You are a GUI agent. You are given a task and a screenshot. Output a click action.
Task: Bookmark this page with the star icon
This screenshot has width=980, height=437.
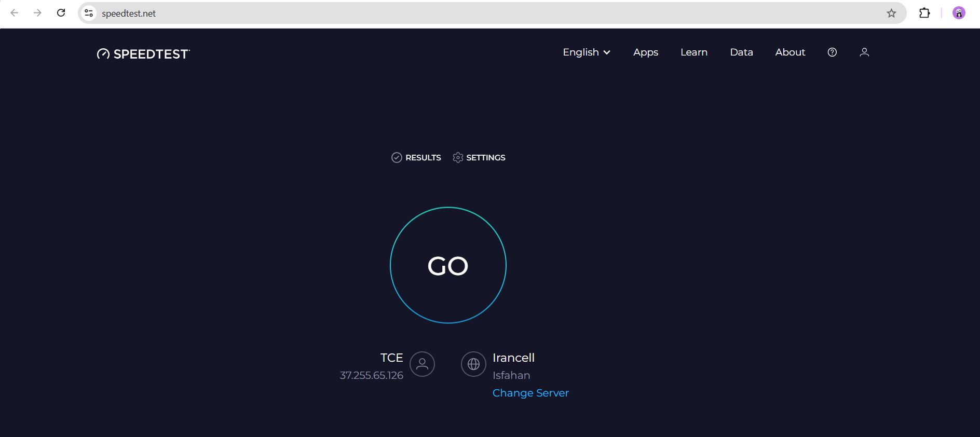pos(891,13)
